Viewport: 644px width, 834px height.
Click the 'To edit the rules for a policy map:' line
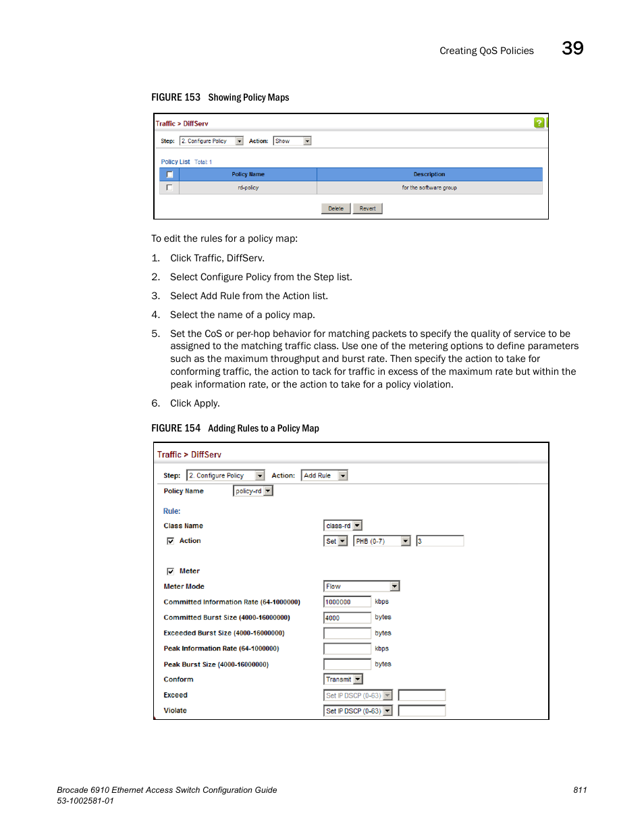click(224, 238)
